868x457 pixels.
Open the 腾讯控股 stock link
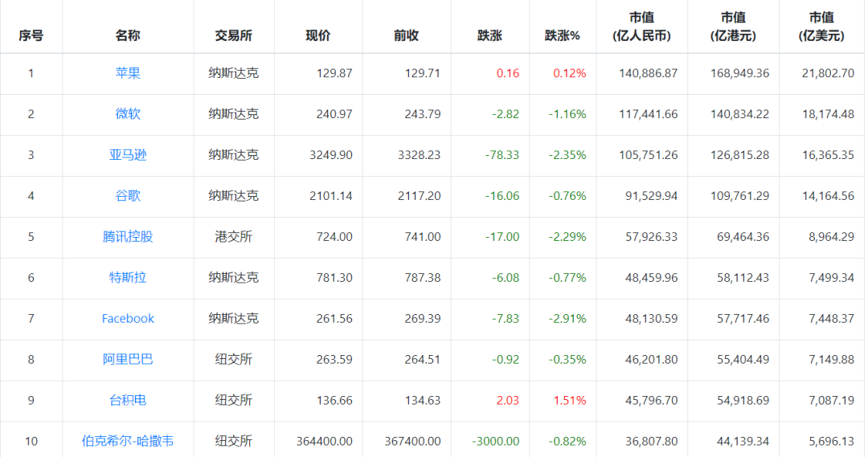(x=128, y=237)
